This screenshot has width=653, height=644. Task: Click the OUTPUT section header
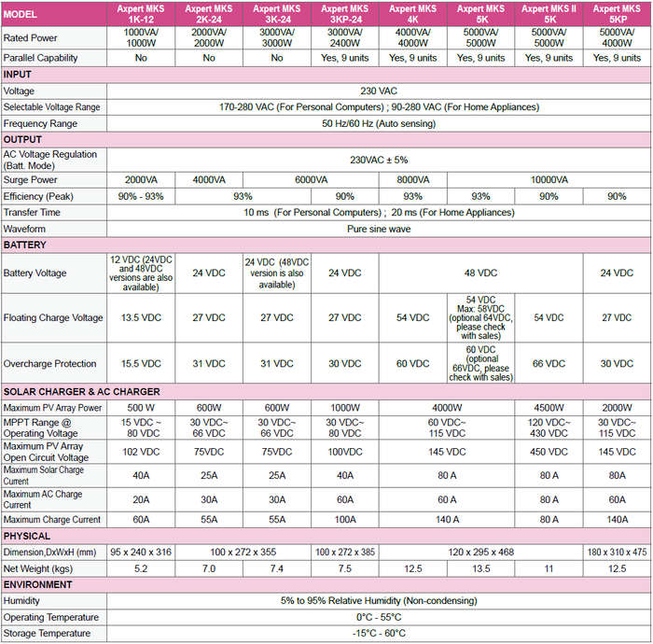(x=326, y=140)
